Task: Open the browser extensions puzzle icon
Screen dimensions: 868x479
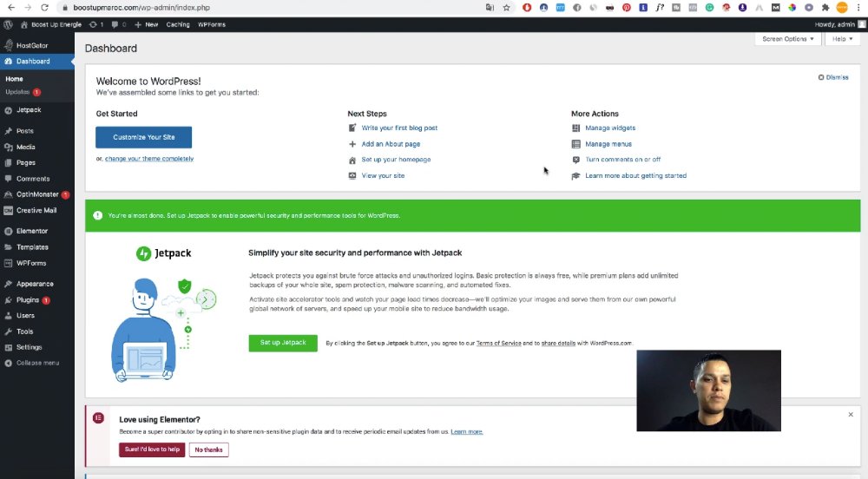Action: 825,8
